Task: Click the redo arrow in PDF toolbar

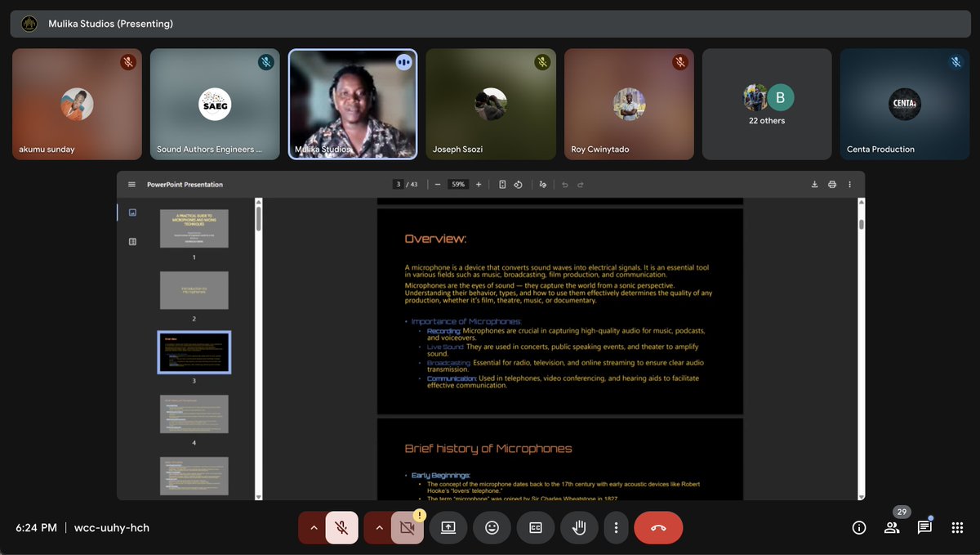Action: point(581,185)
